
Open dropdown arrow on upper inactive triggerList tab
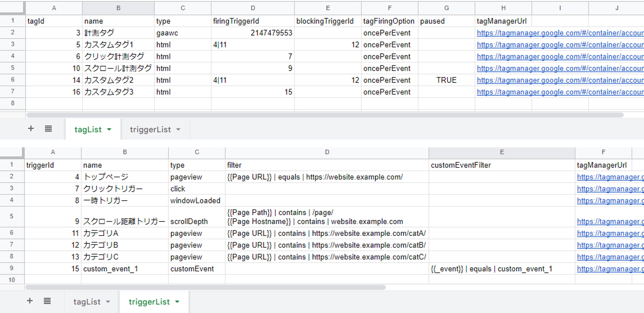click(x=178, y=129)
